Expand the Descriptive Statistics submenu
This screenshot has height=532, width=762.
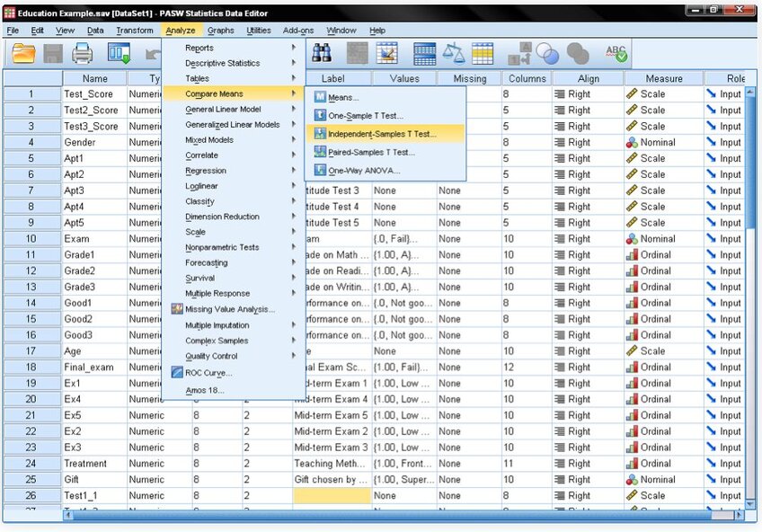point(222,64)
